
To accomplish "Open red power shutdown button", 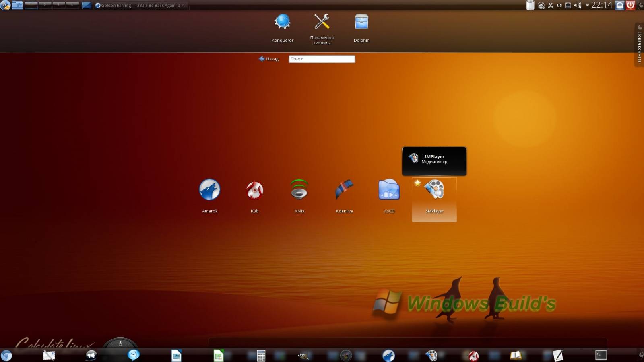I will (x=630, y=5).
